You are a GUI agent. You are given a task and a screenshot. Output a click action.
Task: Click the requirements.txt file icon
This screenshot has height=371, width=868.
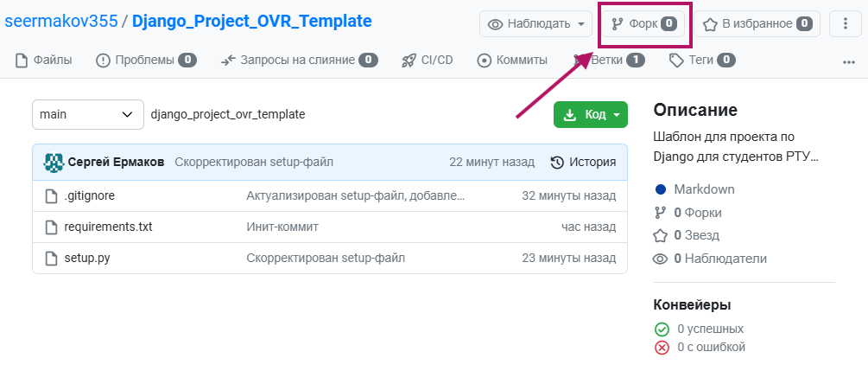(52, 227)
